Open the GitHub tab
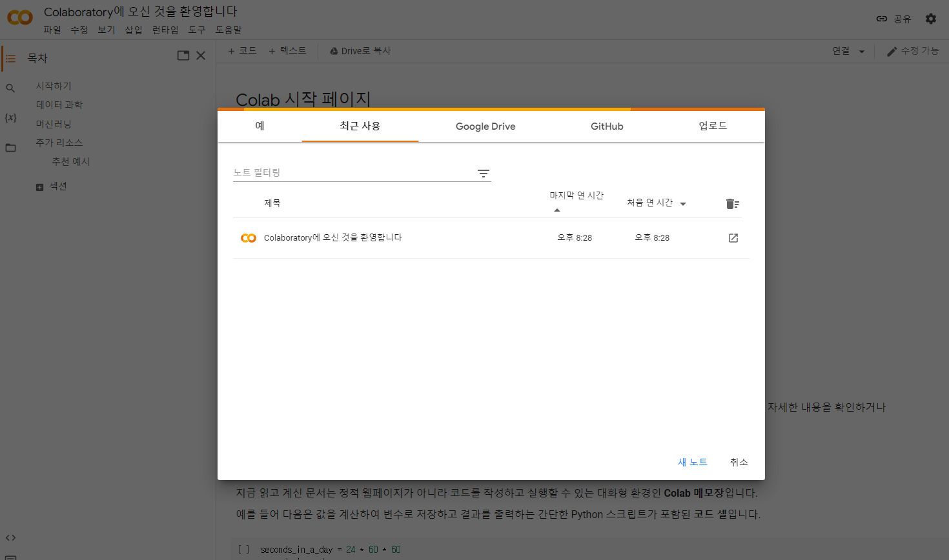Viewport: 949px width, 560px height. pos(607,126)
